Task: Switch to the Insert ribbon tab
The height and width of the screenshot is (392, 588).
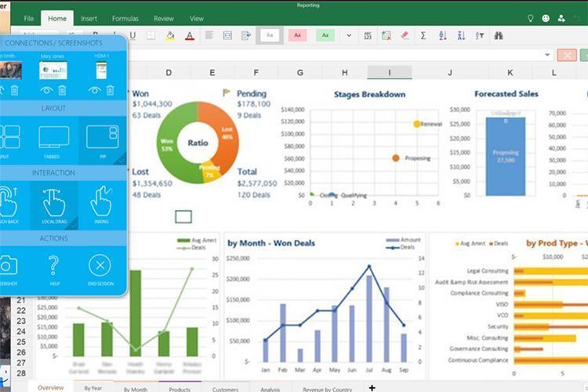Action: (x=89, y=18)
